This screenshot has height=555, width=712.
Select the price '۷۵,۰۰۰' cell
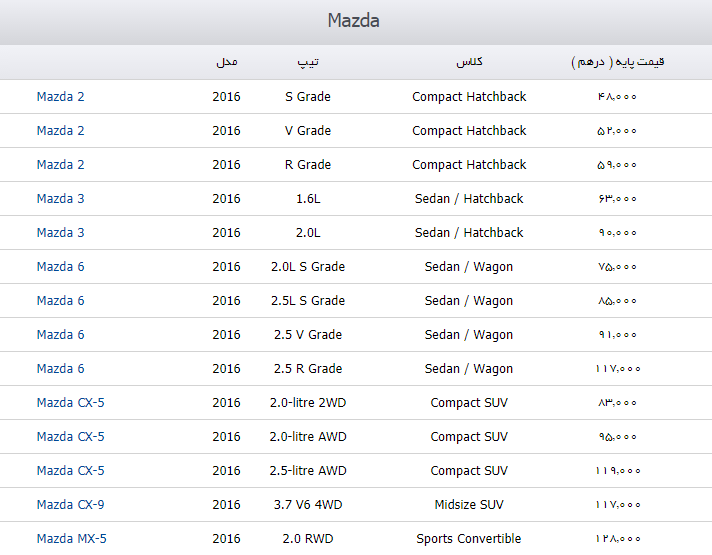tap(618, 267)
